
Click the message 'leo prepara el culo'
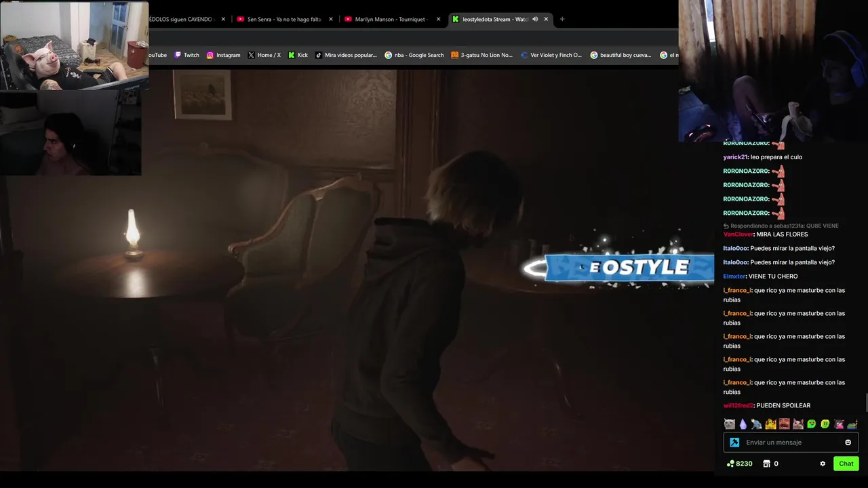776,157
